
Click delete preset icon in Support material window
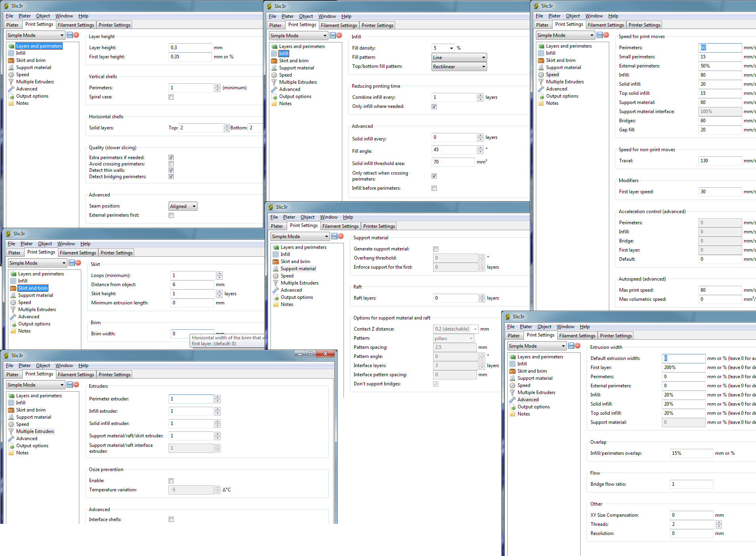coord(341,237)
